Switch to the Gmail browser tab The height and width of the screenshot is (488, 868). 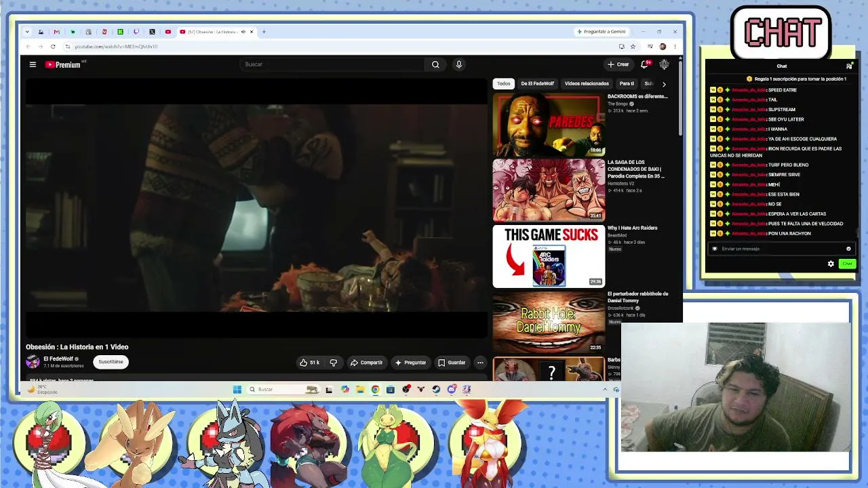[x=56, y=32]
